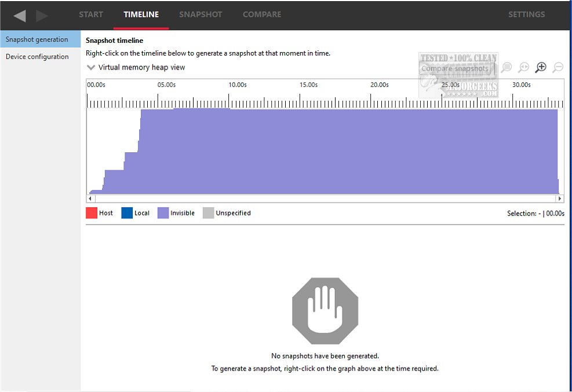Click the zoom-in magnifier icon
Image resolution: width=572 pixels, height=392 pixels.
tap(541, 67)
